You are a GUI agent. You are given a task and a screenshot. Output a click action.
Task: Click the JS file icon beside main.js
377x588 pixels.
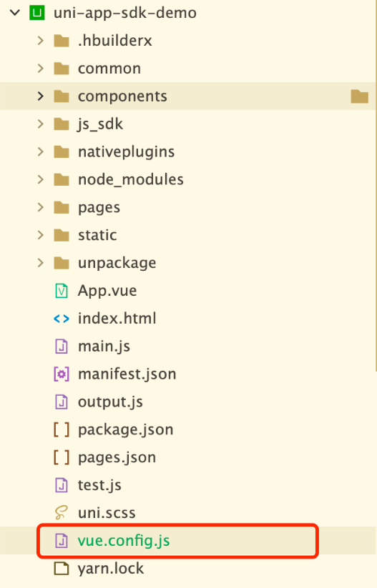(x=62, y=347)
